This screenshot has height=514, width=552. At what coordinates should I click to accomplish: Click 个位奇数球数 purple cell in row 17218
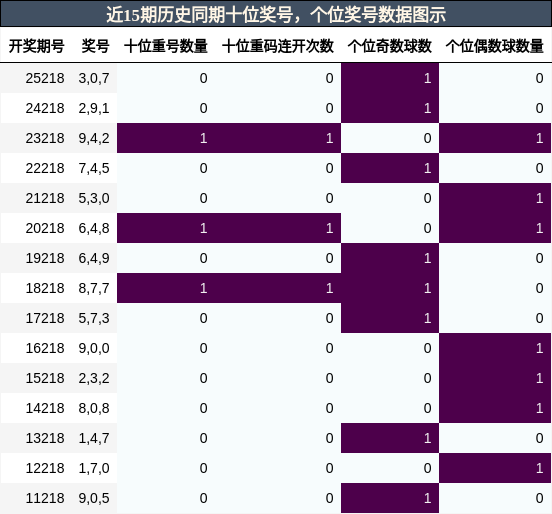(x=390, y=318)
